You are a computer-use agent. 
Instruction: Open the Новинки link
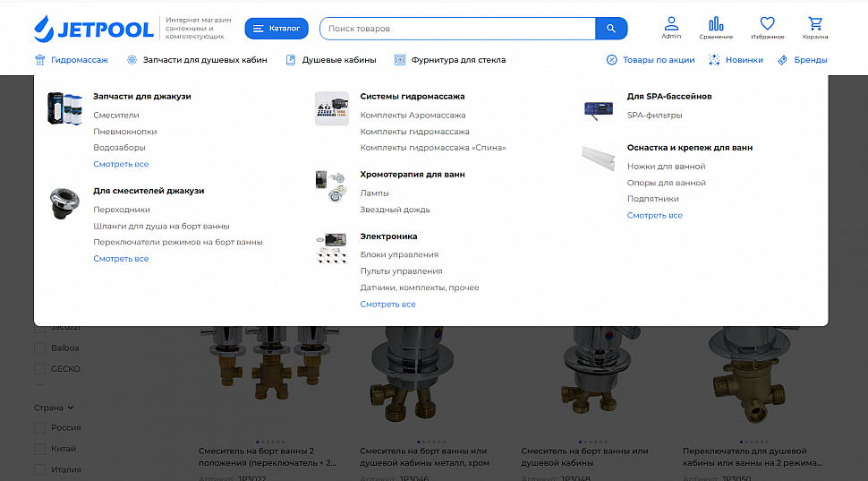tap(744, 60)
